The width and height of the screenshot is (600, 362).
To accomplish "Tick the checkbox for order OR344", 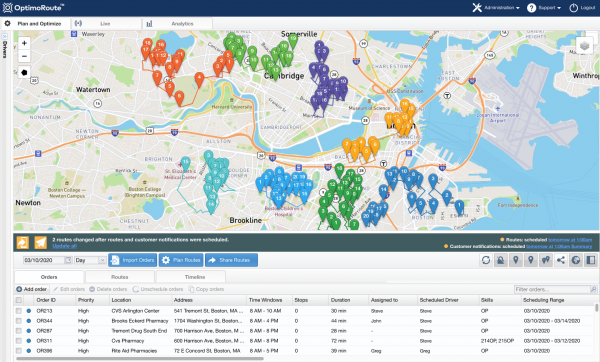I will pos(19,321).
